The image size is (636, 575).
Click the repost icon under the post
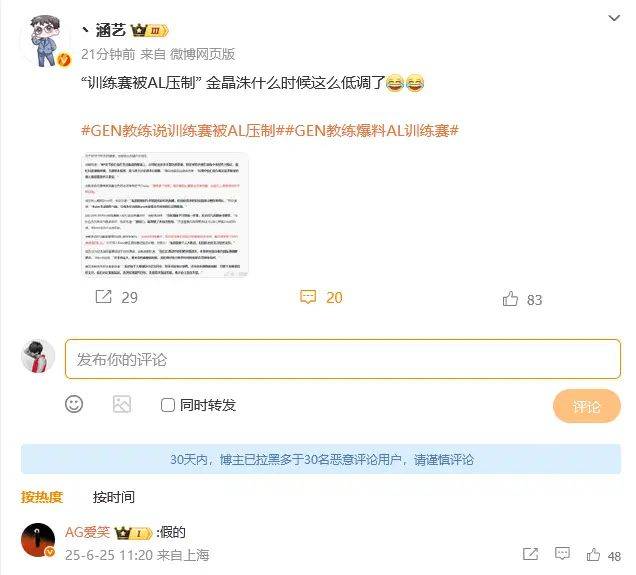(103, 296)
